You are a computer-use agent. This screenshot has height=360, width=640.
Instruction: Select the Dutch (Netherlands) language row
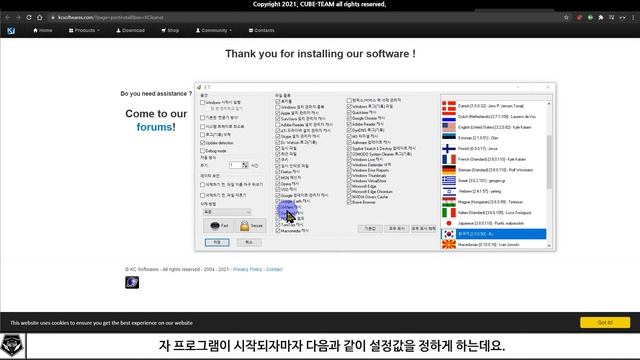tap(494, 117)
